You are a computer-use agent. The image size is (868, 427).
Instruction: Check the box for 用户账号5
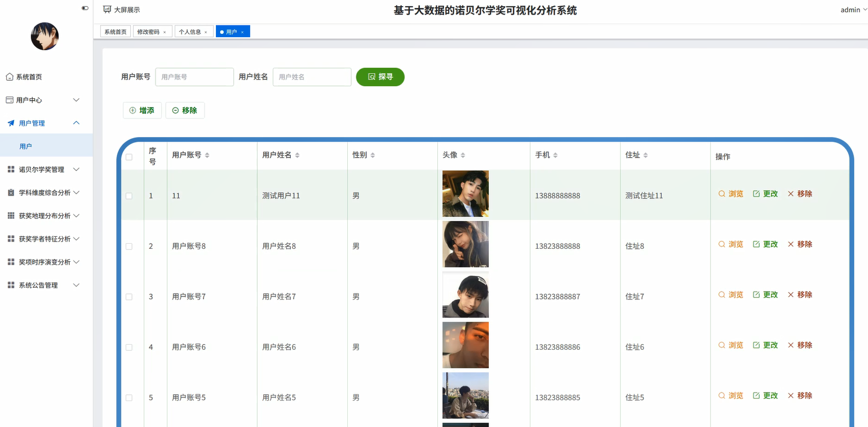point(129,398)
